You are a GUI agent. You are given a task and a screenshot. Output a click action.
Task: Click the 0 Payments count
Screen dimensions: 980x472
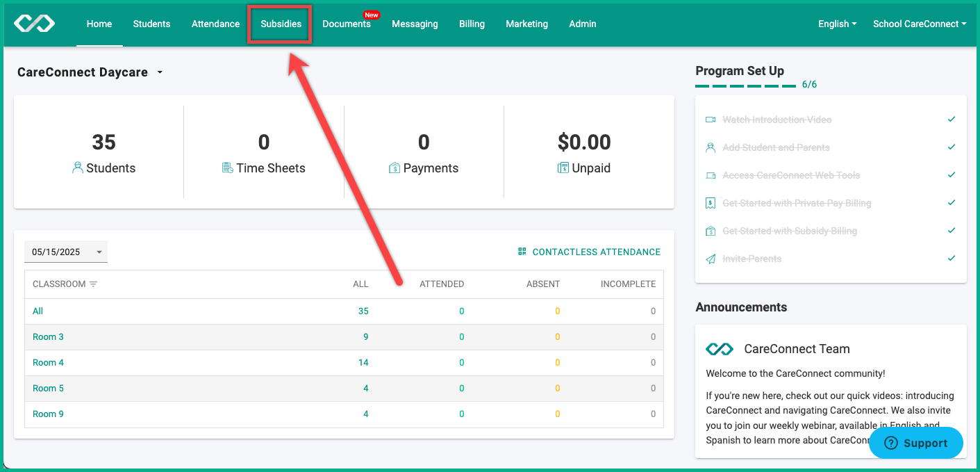424,143
